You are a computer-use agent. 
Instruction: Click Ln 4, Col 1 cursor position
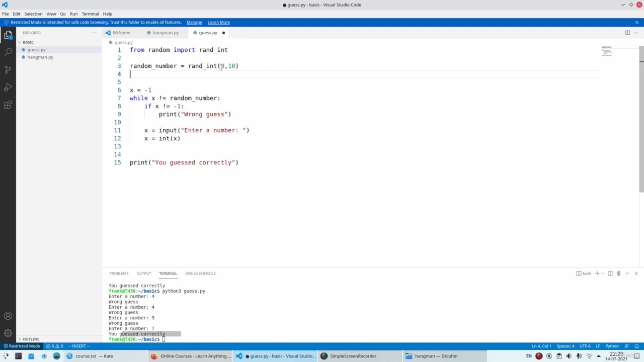pos(541,346)
